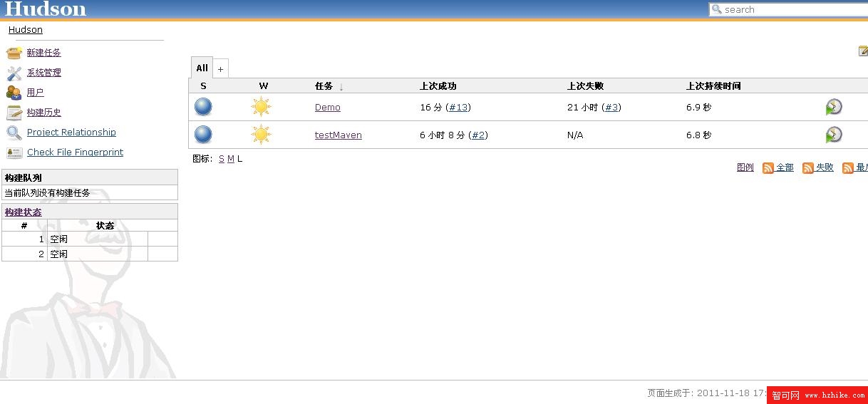
Task: Click RSS icon beside 全部
Action: (x=768, y=168)
